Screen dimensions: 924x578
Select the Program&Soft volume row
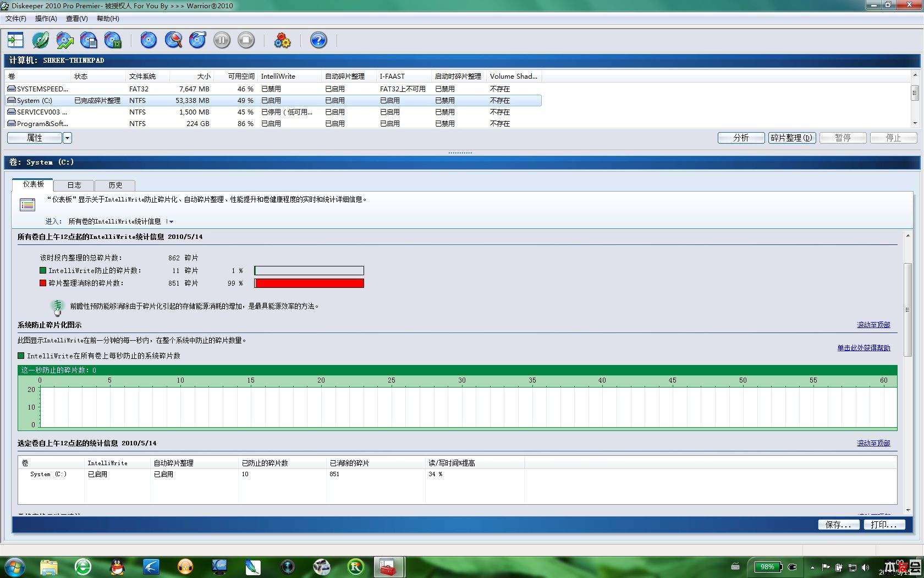pos(42,124)
